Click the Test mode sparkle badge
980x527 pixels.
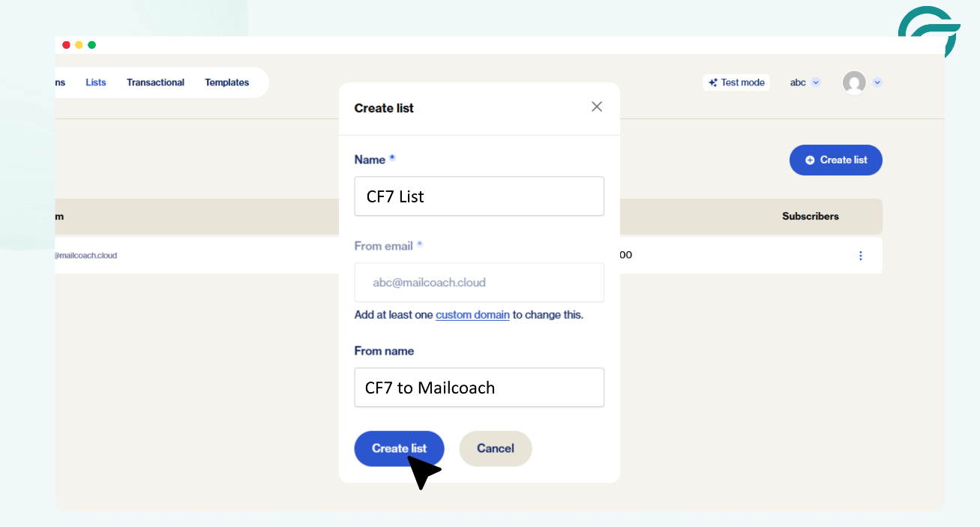tap(736, 82)
